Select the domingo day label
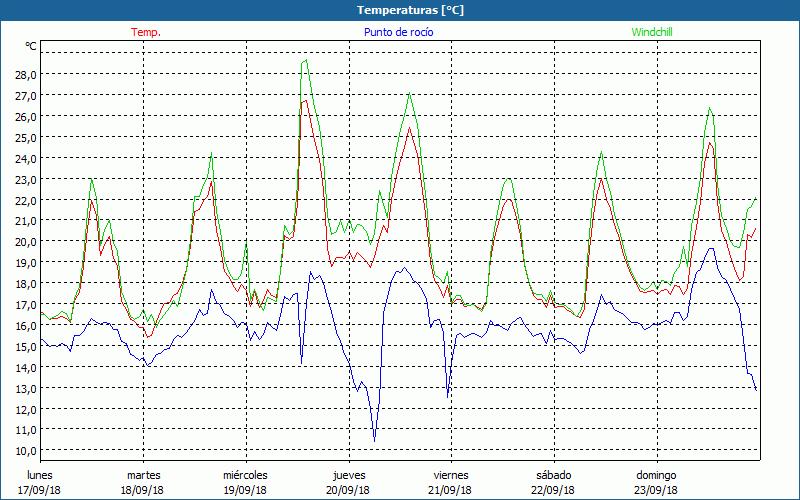800x500 pixels. pos(656,474)
